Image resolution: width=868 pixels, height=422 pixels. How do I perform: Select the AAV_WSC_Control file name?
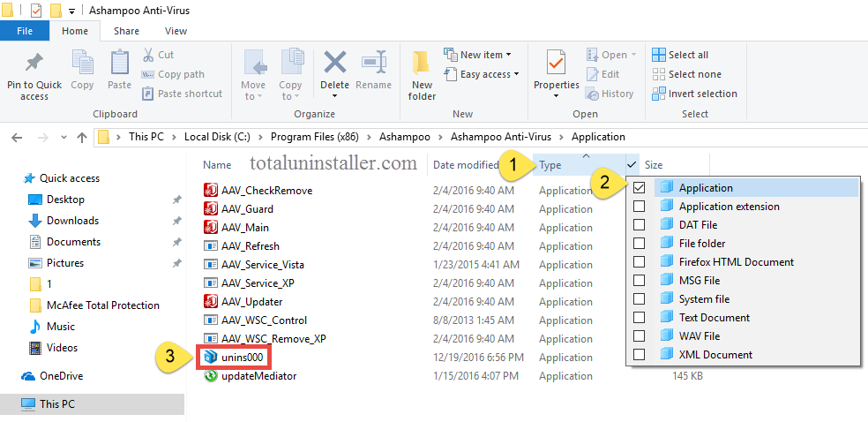(264, 320)
